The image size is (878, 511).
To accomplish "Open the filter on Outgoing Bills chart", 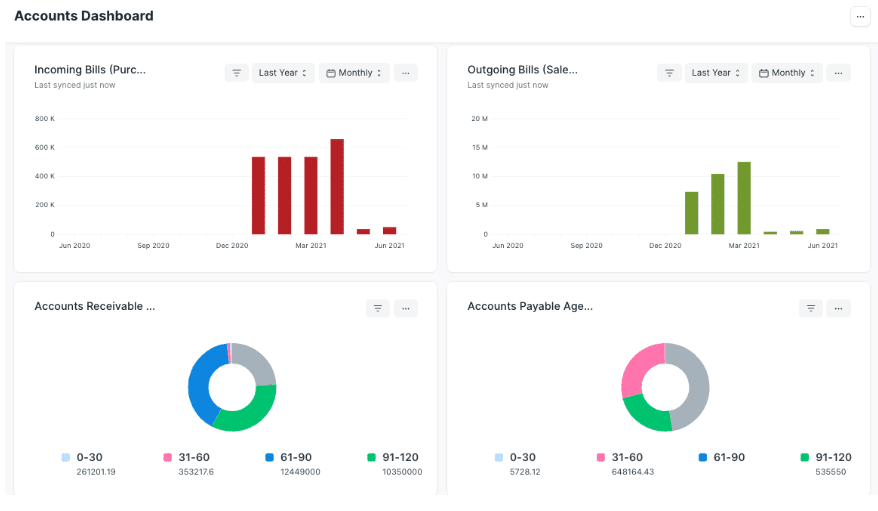I will coord(669,73).
